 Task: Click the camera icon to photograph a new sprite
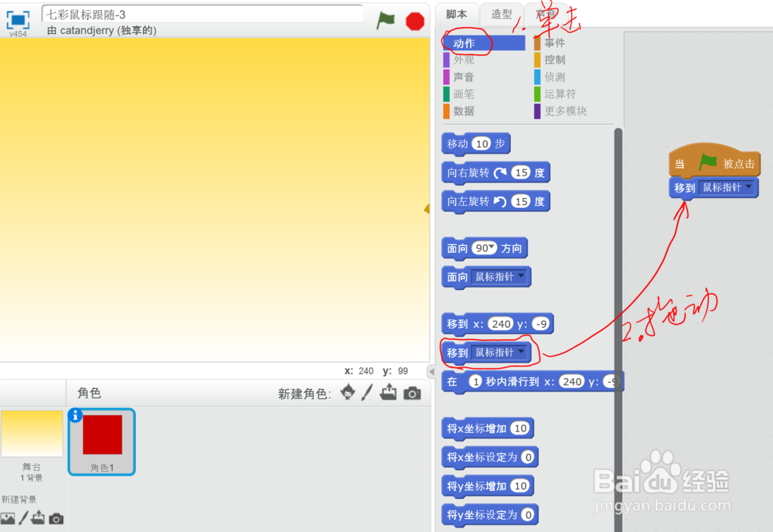[412, 393]
